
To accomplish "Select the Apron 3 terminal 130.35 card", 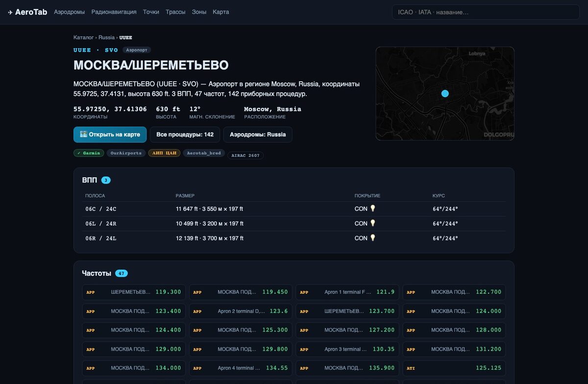I will click(x=347, y=349).
